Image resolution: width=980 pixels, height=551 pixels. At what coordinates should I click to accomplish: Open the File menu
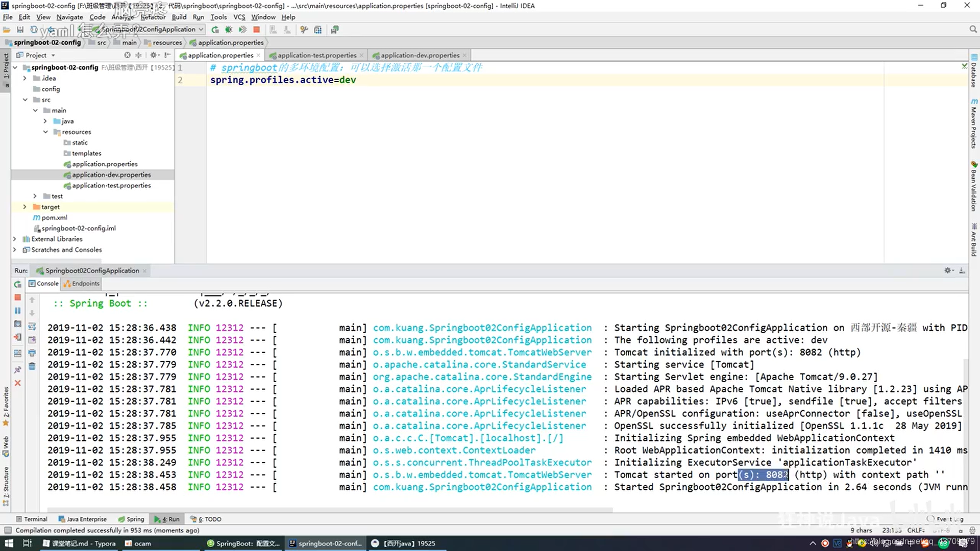[x=8, y=17]
